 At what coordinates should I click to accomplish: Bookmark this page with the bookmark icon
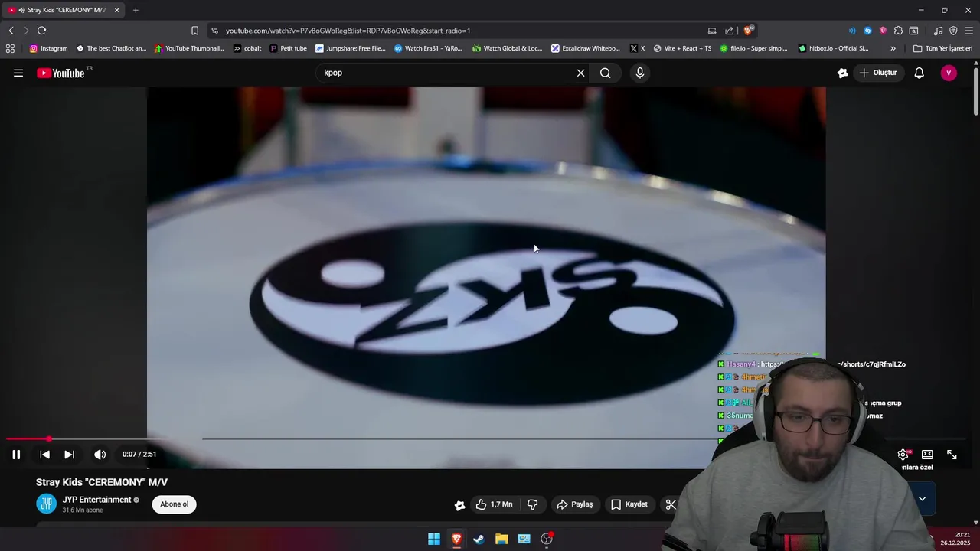coord(194,31)
